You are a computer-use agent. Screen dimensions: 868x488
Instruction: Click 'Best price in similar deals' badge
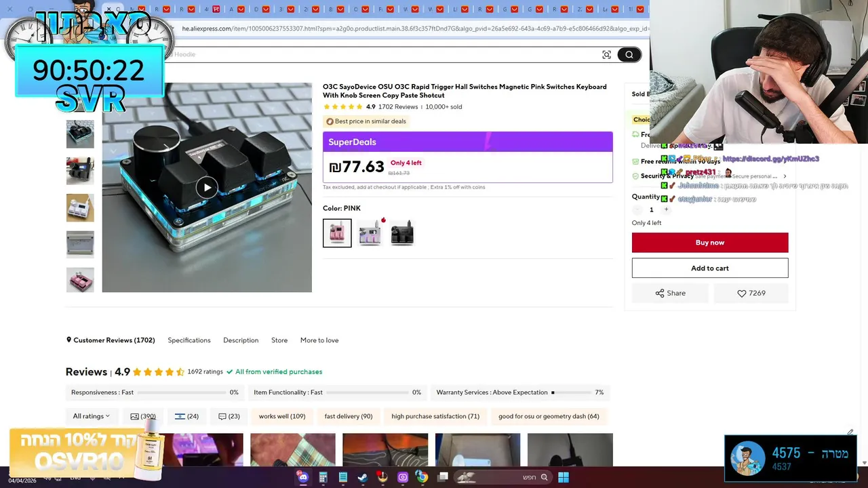click(366, 121)
